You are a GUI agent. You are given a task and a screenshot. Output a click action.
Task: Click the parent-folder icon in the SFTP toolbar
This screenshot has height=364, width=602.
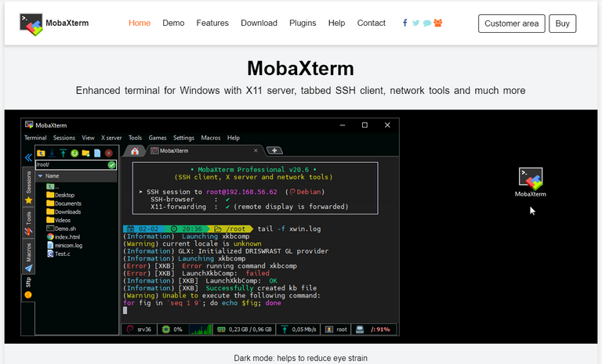click(x=41, y=153)
